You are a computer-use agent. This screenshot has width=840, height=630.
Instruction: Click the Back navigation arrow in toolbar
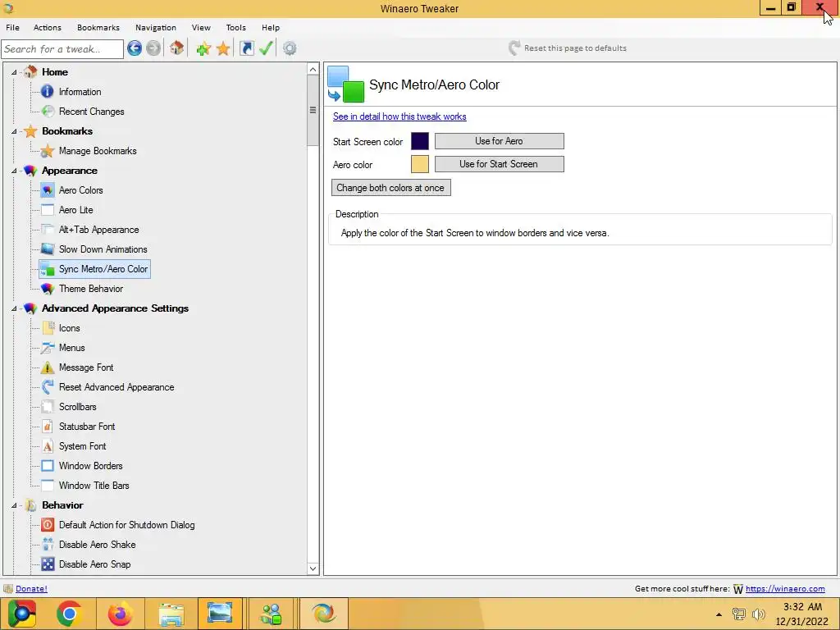[135, 48]
